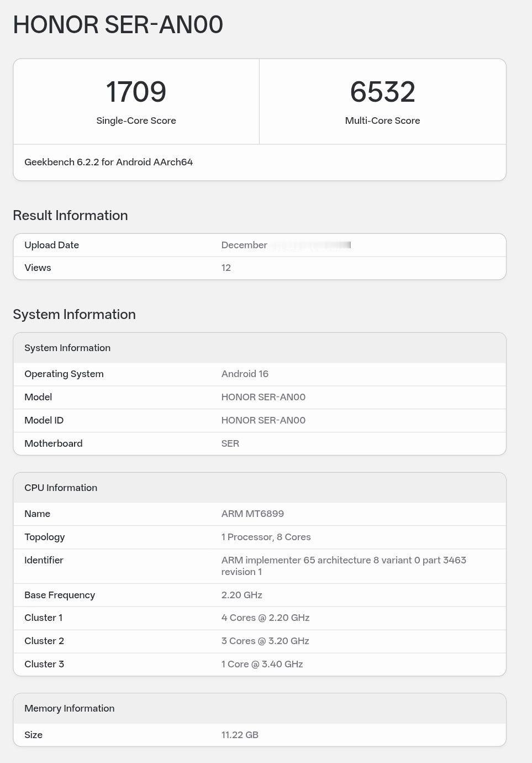Click the Model value HONOR SER-AN00
This screenshot has width=532, height=763.
pos(264,397)
